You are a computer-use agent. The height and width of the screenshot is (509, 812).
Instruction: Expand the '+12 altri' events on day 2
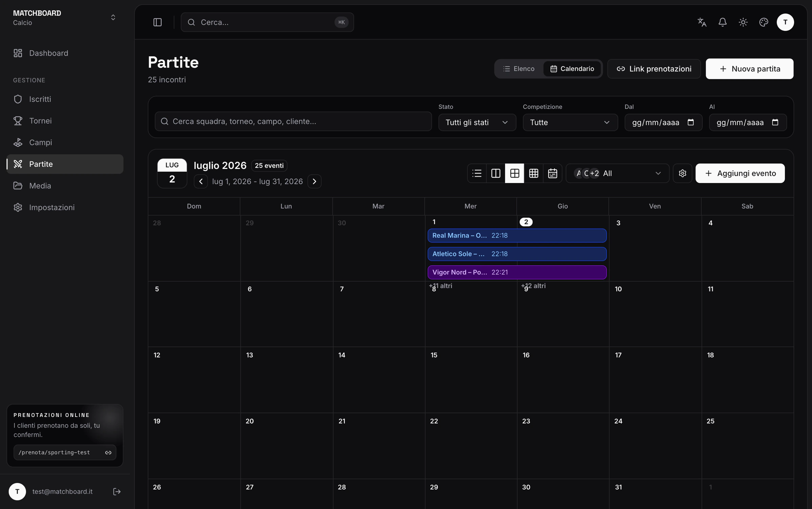click(x=533, y=286)
